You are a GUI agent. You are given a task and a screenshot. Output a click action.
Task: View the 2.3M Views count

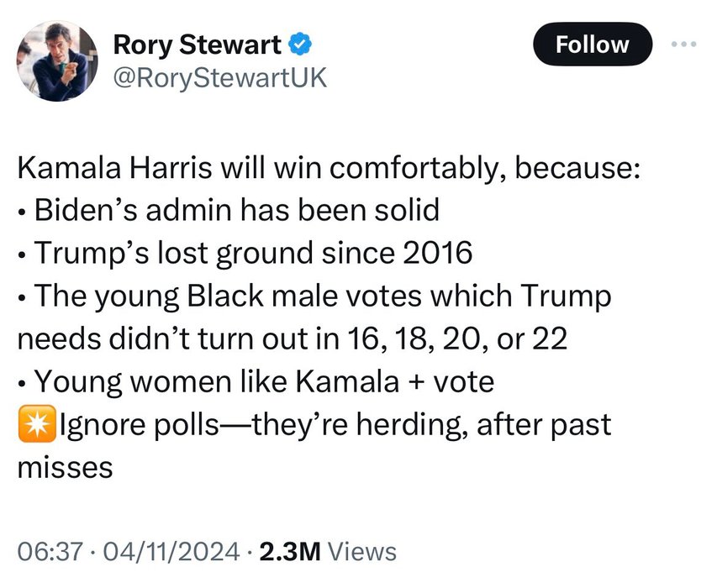[x=328, y=551]
